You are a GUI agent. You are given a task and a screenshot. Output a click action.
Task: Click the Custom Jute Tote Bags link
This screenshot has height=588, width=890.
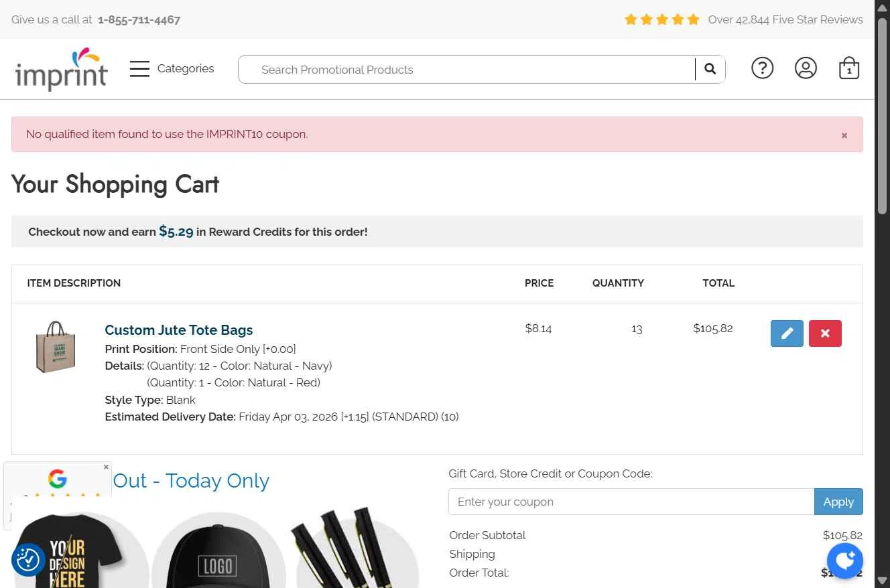point(179,330)
